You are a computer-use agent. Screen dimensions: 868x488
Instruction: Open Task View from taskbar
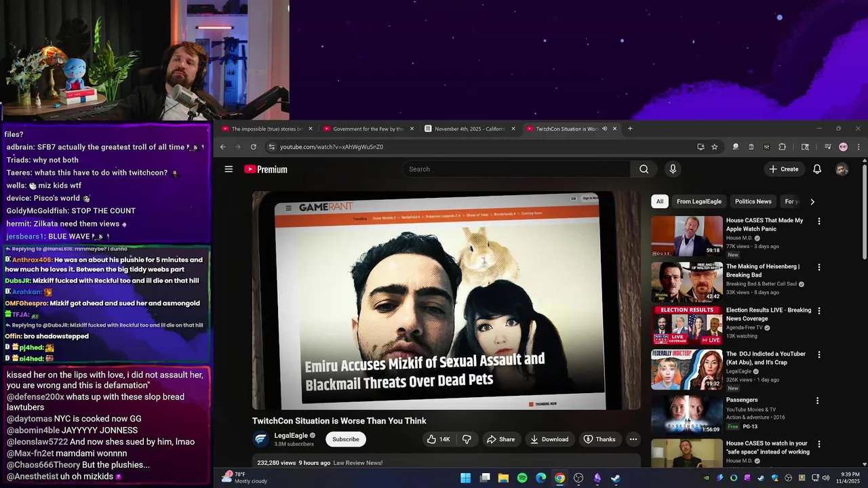click(485, 478)
